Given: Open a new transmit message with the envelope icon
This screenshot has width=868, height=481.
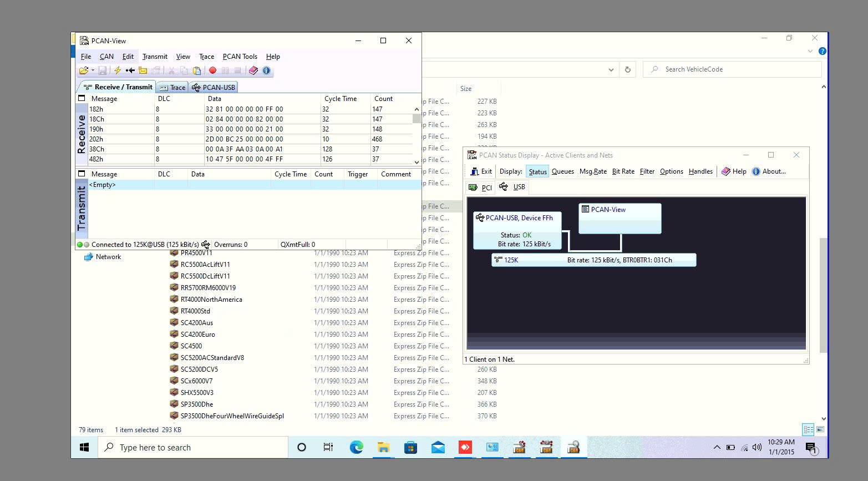Looking at the screenshot, I should (x=143, y=70).
